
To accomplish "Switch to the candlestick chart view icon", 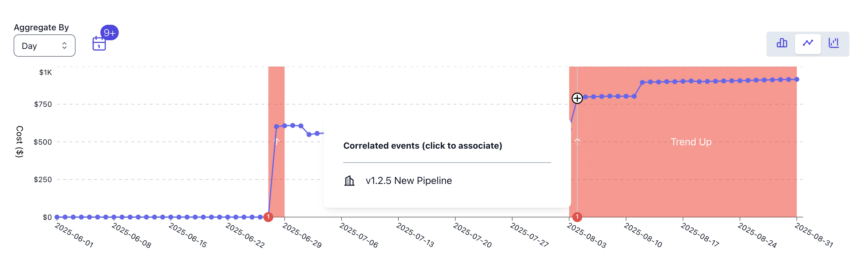I will coord(835,43).
